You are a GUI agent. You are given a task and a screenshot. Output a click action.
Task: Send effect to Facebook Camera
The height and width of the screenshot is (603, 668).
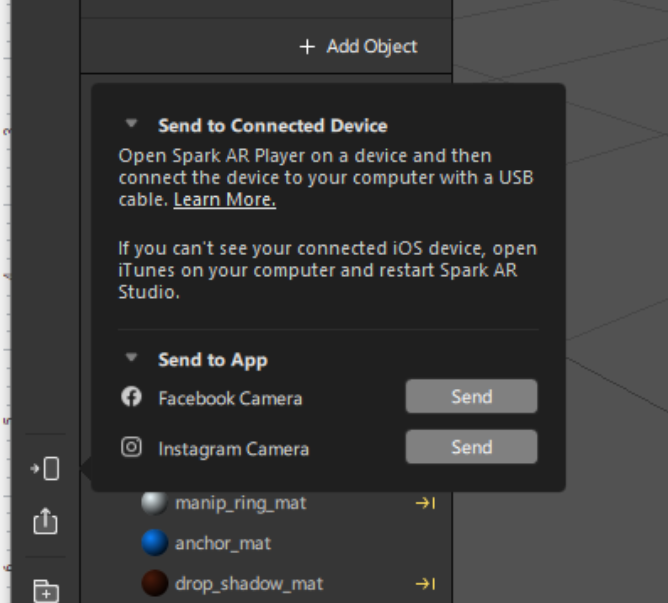click(x=471, y=397)
